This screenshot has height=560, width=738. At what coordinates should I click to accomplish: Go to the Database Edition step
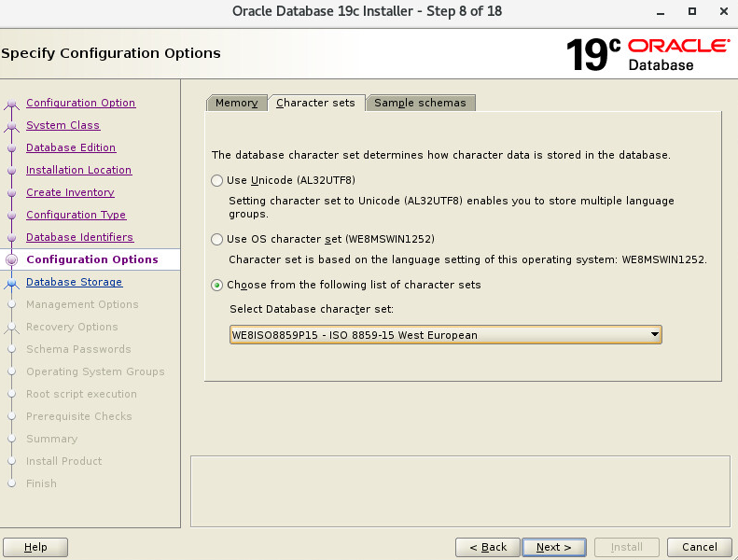tap(71, 147)
